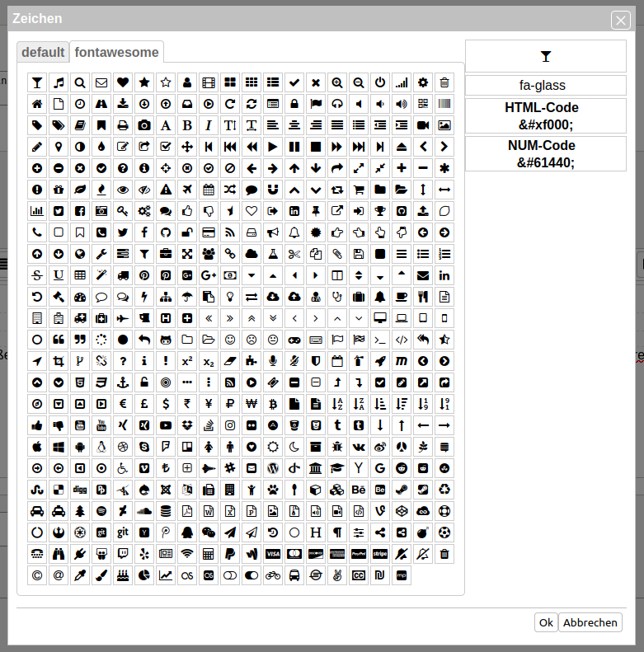Choose the wrench symbol
The image size is (644, 652).
coord(101,254)
